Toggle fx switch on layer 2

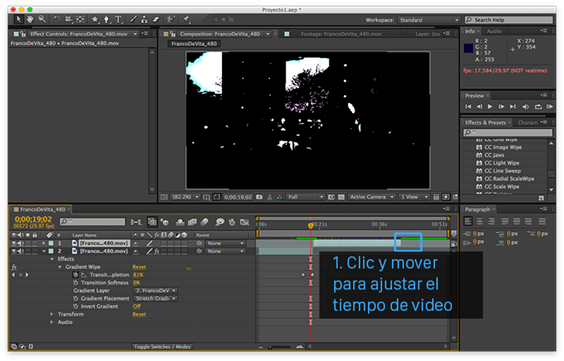[x=156, y=251]
